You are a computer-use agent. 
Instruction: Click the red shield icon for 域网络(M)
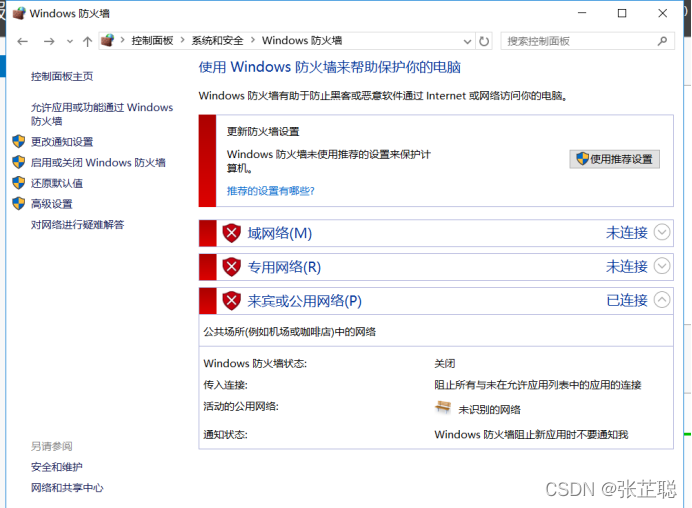[231, 233]
